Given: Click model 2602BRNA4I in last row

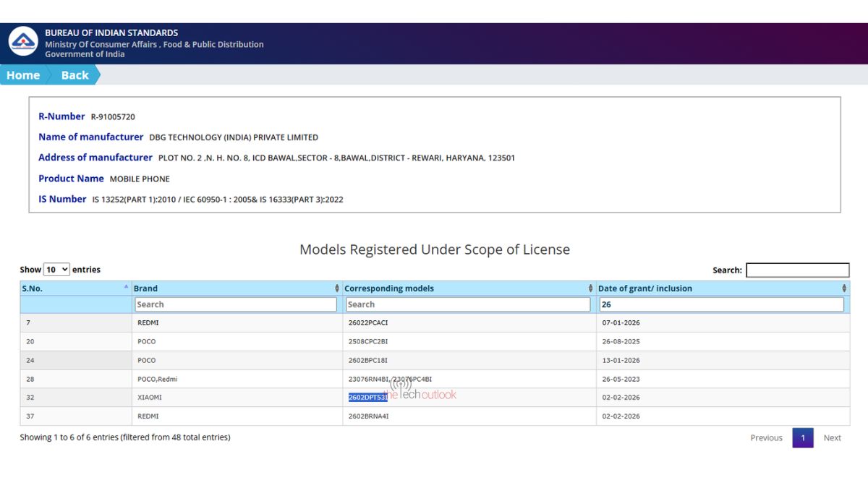Looking at the screenshot, I should 368,416.
